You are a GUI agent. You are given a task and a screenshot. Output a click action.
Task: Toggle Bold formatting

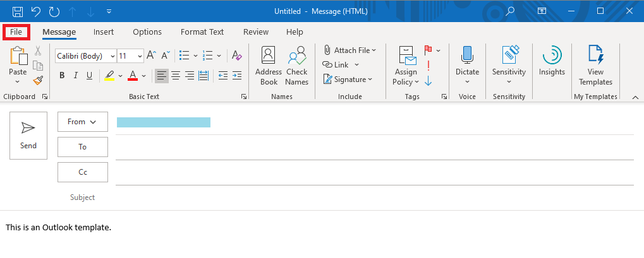(62, 76)
